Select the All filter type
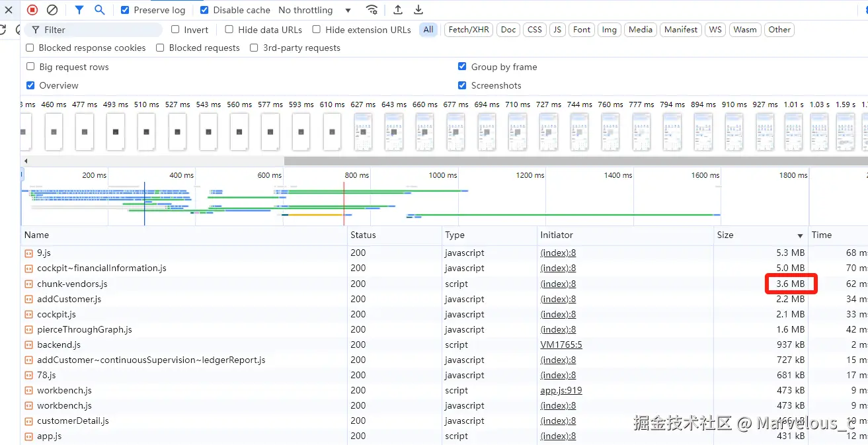 (428, 30)
